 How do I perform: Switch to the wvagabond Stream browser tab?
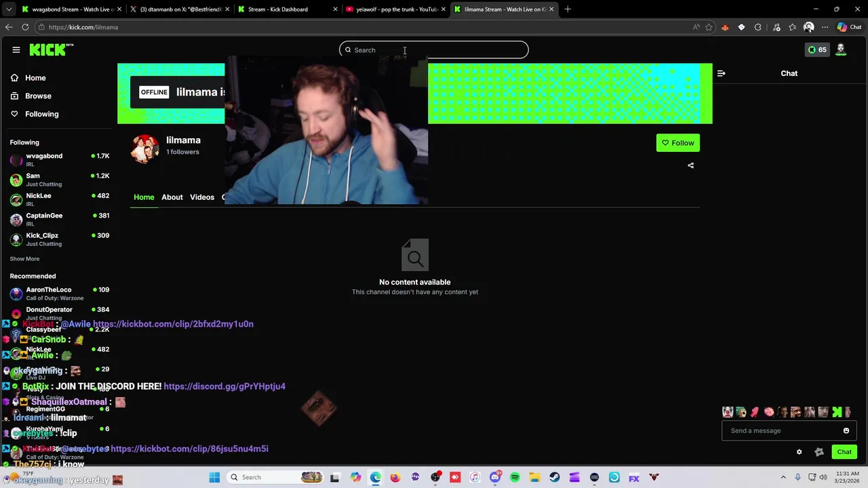tap(71, 9)
